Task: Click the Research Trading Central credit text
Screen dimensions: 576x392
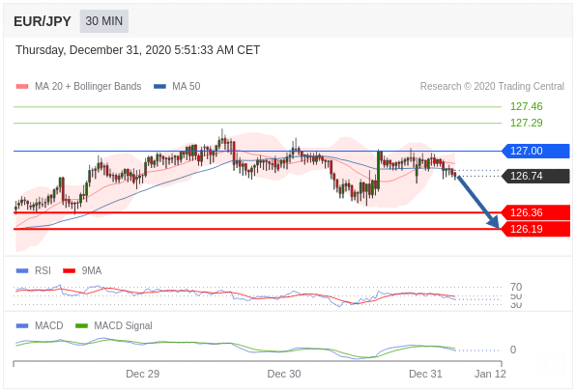Action: [x=492, y=86]
